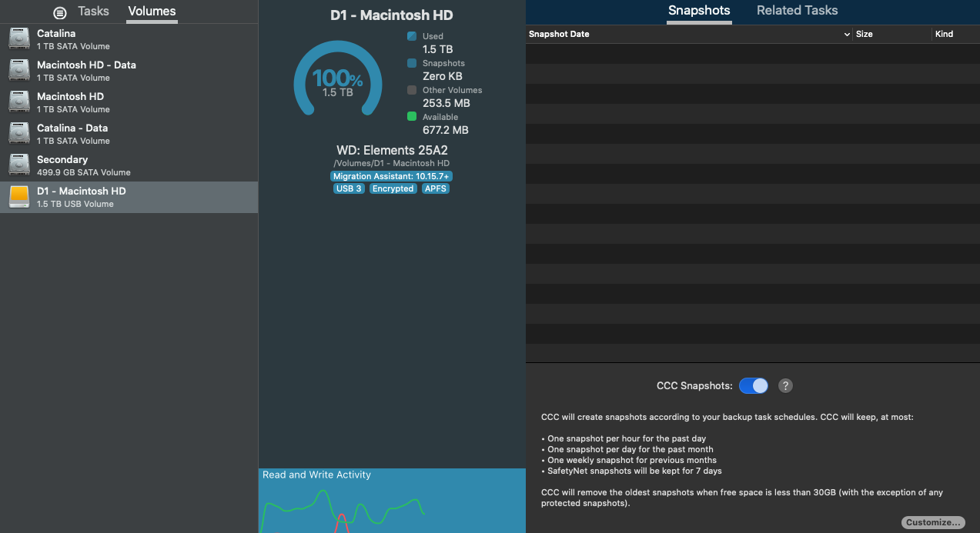Select the Macintosh HD volume row
Viewport: 980px width, 533px height.
[129, 102]
